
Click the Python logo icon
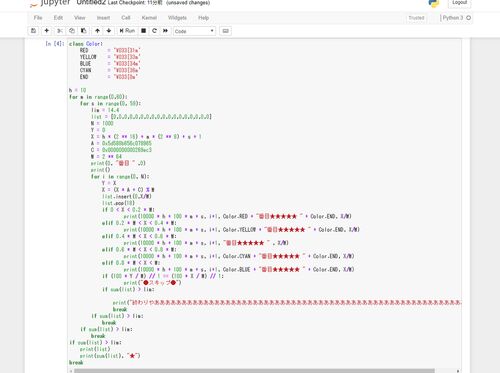[434, 3]
